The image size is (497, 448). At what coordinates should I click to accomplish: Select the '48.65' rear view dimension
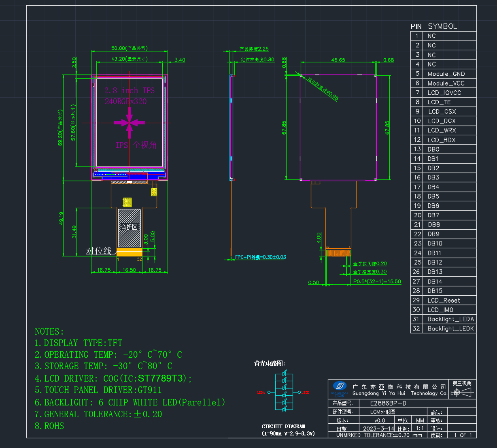click(x=338, y=60)
